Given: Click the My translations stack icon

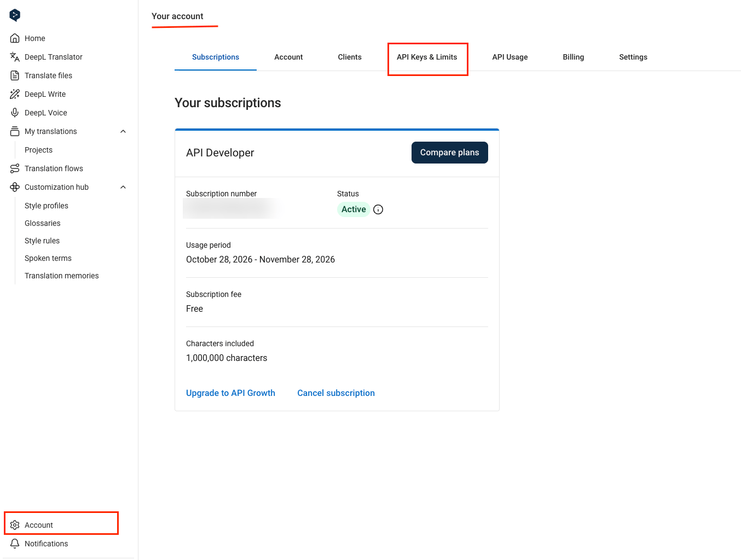Looking at the screenshot, I should click(15, 131).
